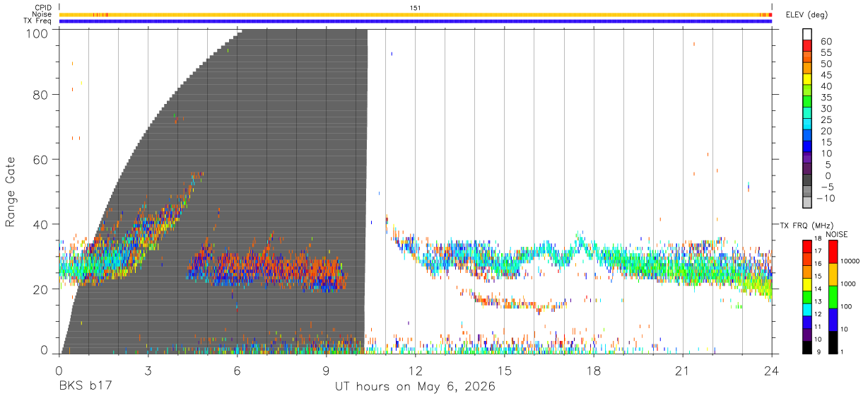868x401 pixels.
Task: Click the 10000 tick on the NOISE colorbar
Action: pos(850,261)
